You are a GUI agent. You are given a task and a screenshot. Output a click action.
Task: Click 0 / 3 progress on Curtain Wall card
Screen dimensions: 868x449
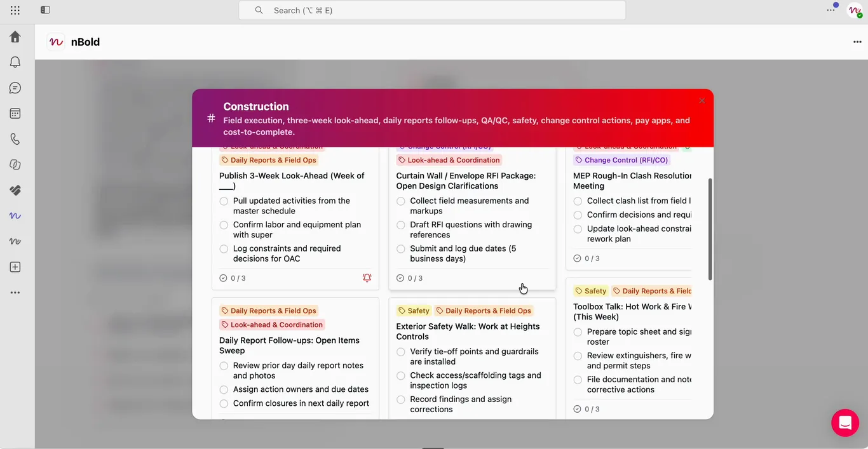point(409,278)
